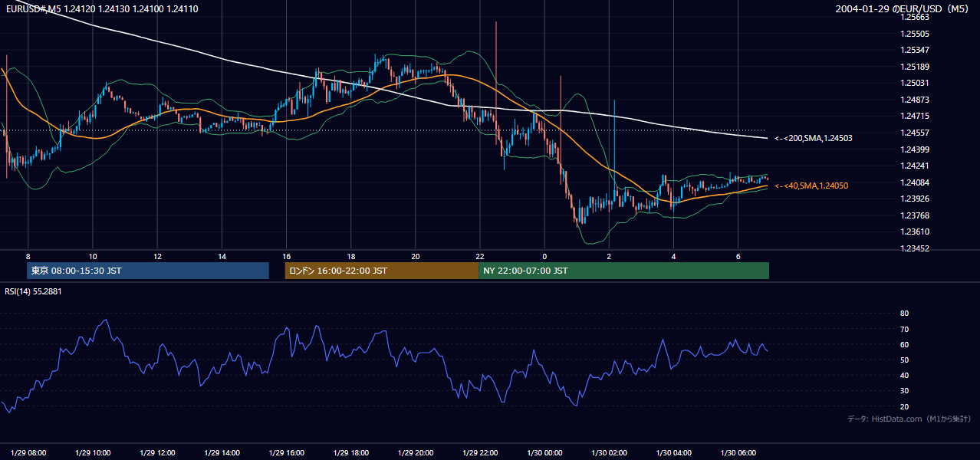Click hour label 18 under the price chart
The image size is (980, 460).
(x=351, y=256)
